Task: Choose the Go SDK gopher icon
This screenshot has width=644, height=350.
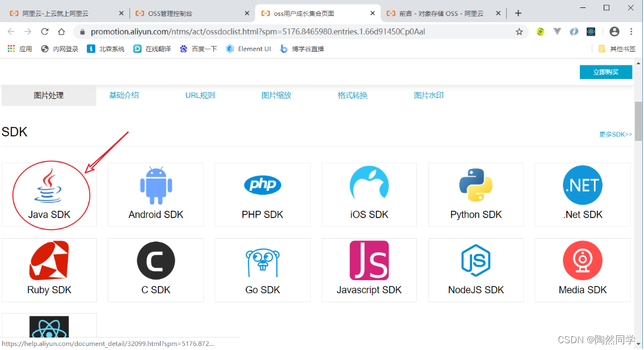Action: [263, 262]
